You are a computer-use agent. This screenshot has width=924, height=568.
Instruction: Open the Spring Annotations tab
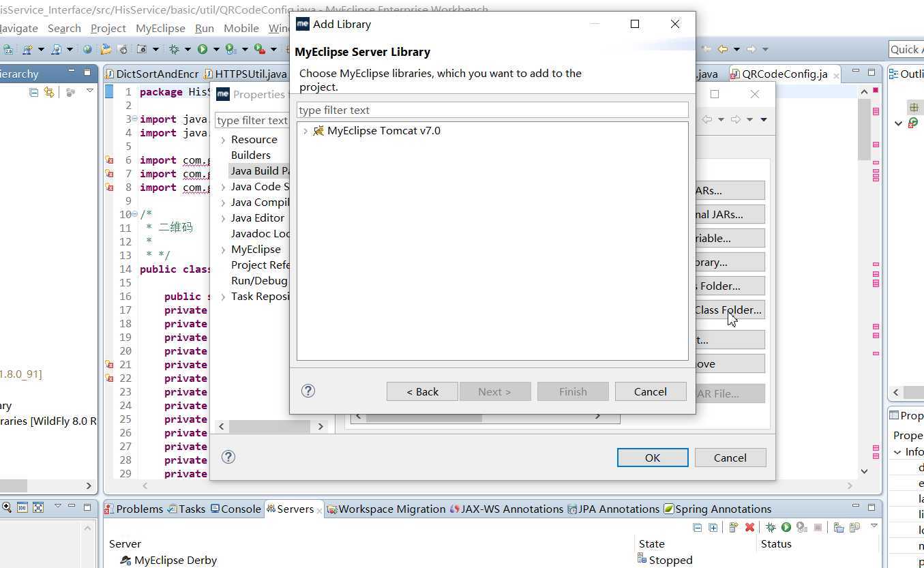click(717, 509)
